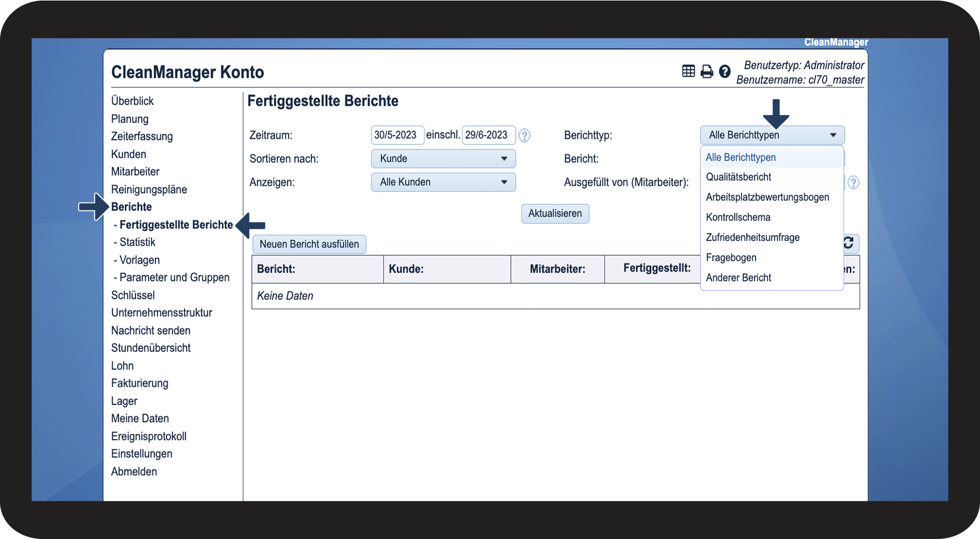Image resolution: width=980 pixels, height=539 pixels.
Task: Open Mitarbeiter section
Action: (x=135, y=172)
